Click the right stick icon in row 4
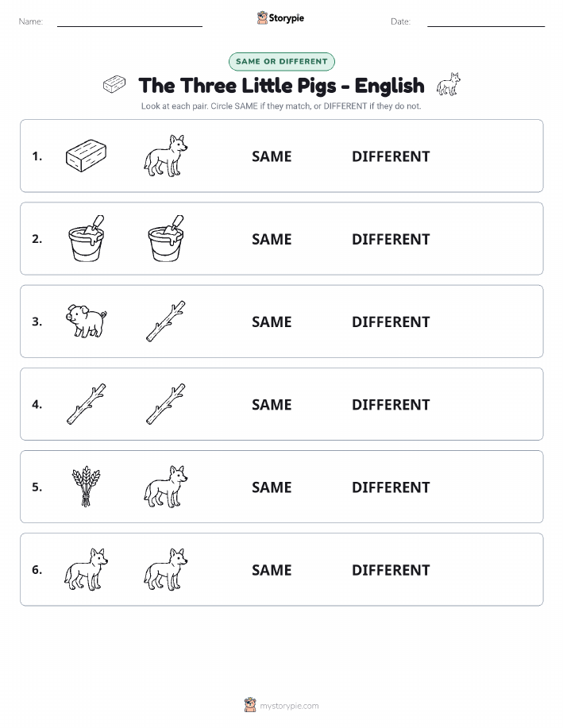This screenshot has width=563, height=728. click(166, 403)
